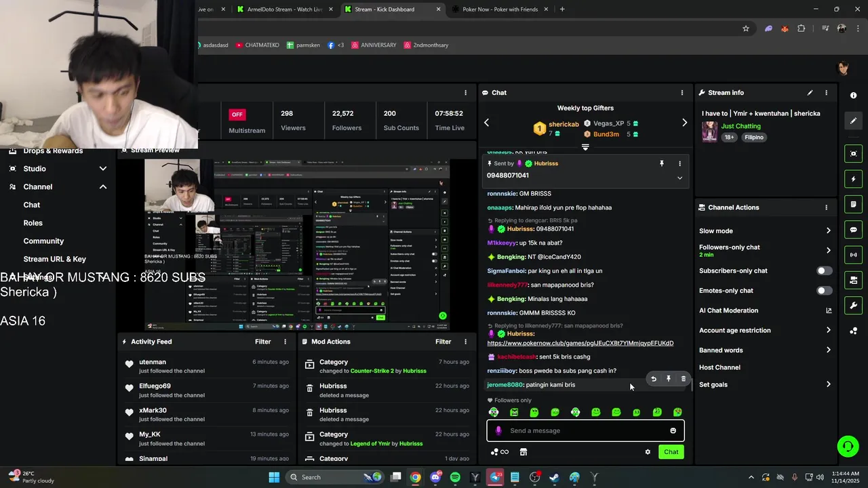Expand Followers-only chat settings

828,251
